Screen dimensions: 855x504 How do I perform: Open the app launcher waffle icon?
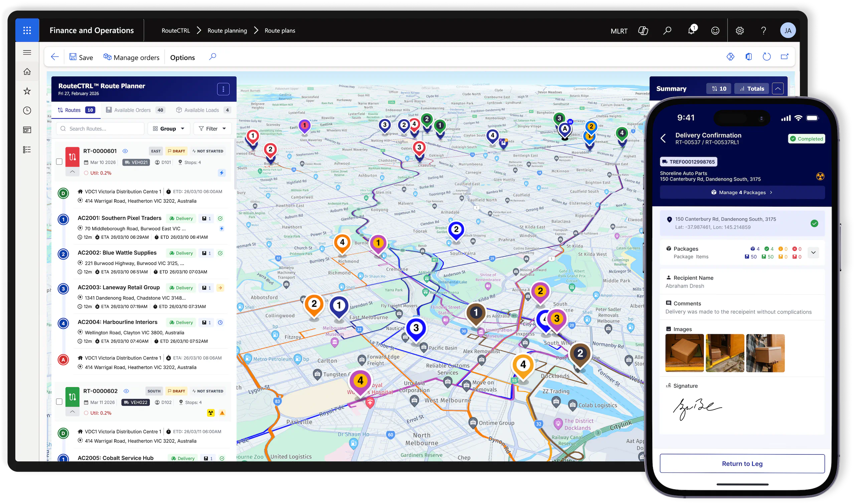(x=27, y=31)
